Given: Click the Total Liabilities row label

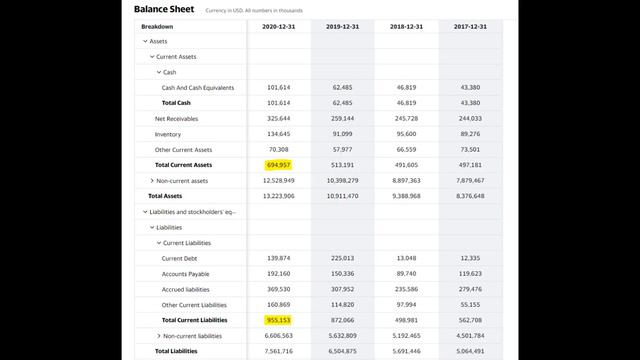Looking at the screenshot, I should 176,351.
